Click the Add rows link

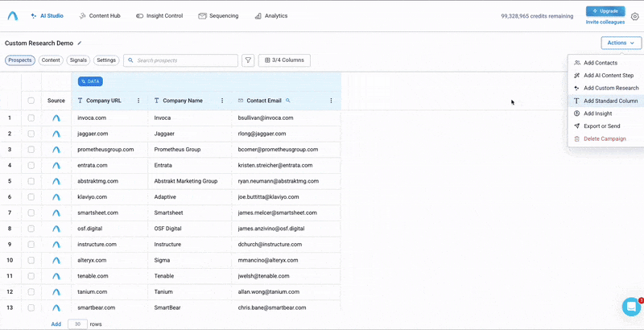click(56, 324)
